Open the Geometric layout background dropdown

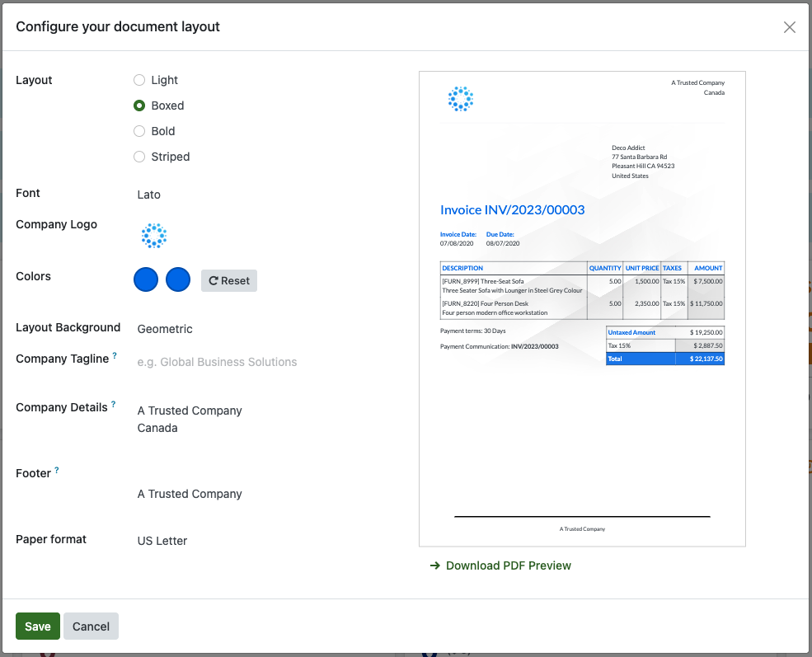tap(165, 329)
